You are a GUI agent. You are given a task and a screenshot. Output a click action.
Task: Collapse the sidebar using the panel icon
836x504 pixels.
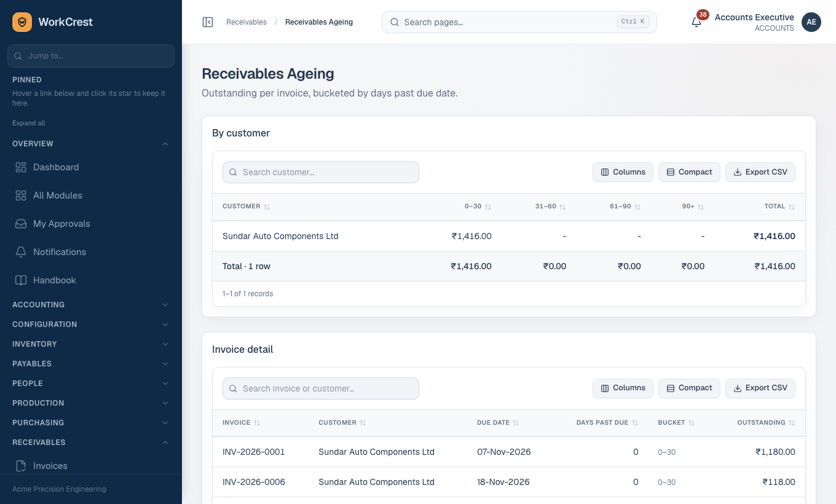point(208,22)
